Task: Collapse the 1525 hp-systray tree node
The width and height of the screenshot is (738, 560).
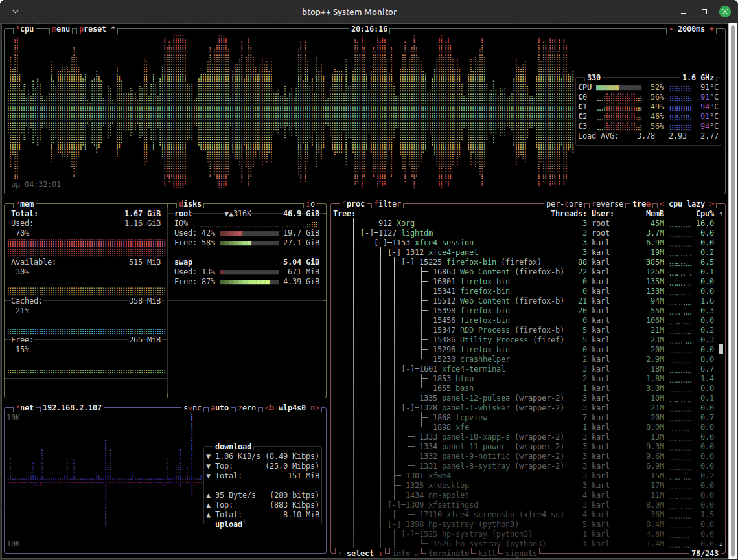Action: coord(408,534)
